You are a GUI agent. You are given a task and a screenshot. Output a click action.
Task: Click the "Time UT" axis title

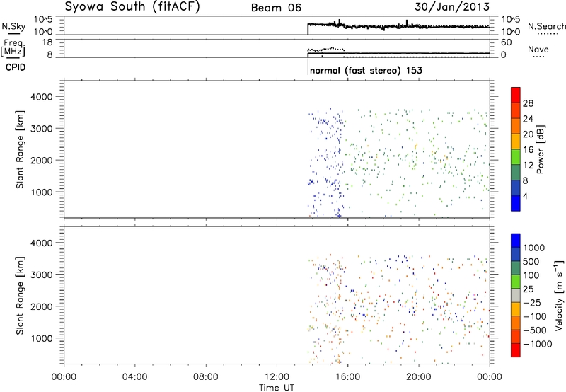pyautogui.click(x=277, y=388)
